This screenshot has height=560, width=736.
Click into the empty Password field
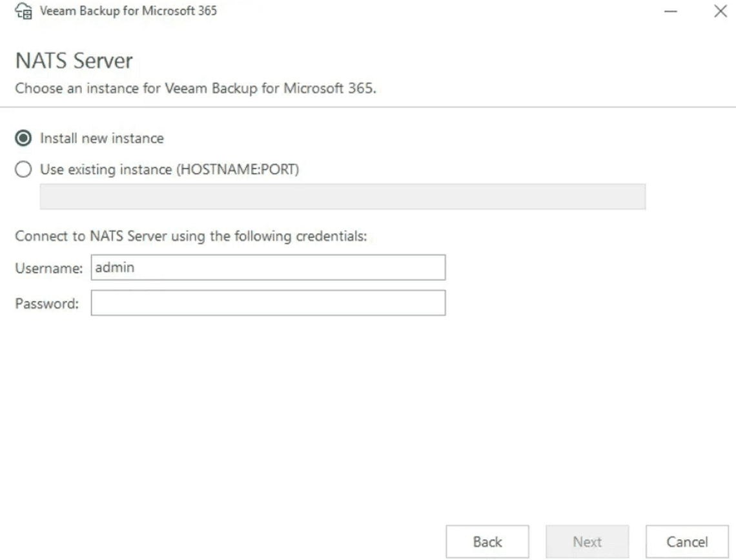[x=268, y=303]
